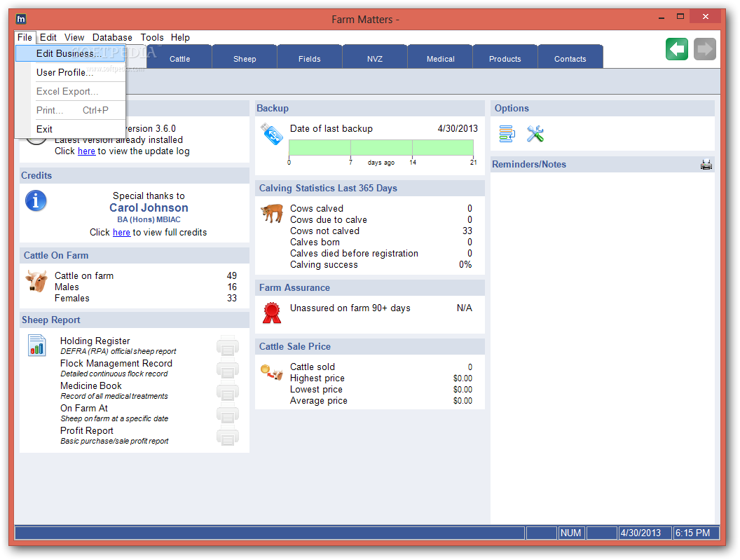This screenshot has height=560, width=740.
Task: Print the Profit Report
Action: pyautogui.click(x=228, y=435)
